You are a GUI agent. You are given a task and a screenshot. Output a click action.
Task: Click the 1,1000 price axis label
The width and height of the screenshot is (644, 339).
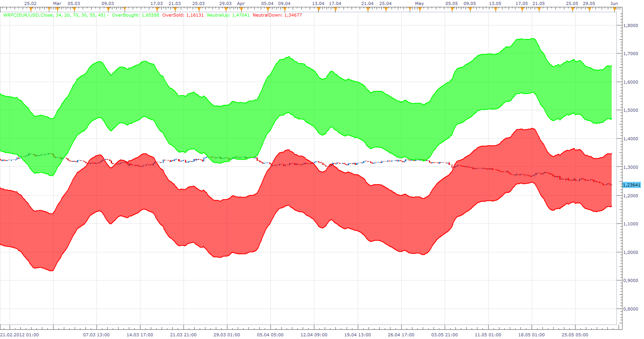click(x=631, y=224)
